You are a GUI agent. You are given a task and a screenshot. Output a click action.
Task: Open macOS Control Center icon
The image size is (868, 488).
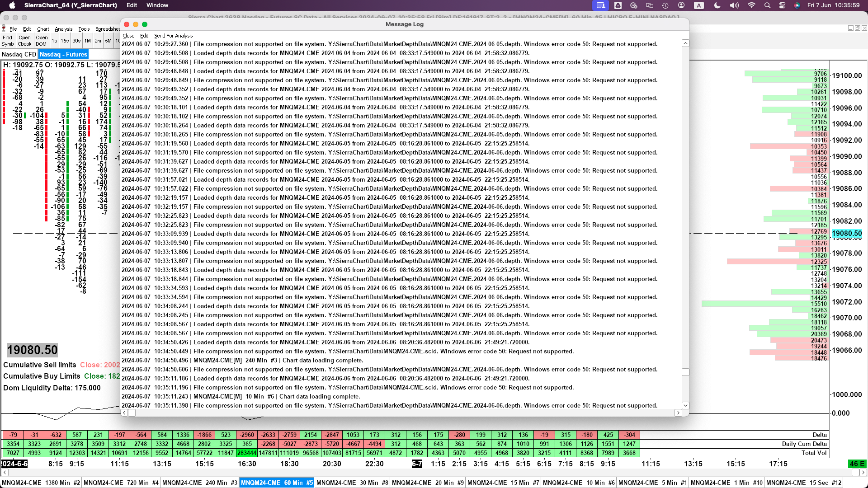point(782,5)
